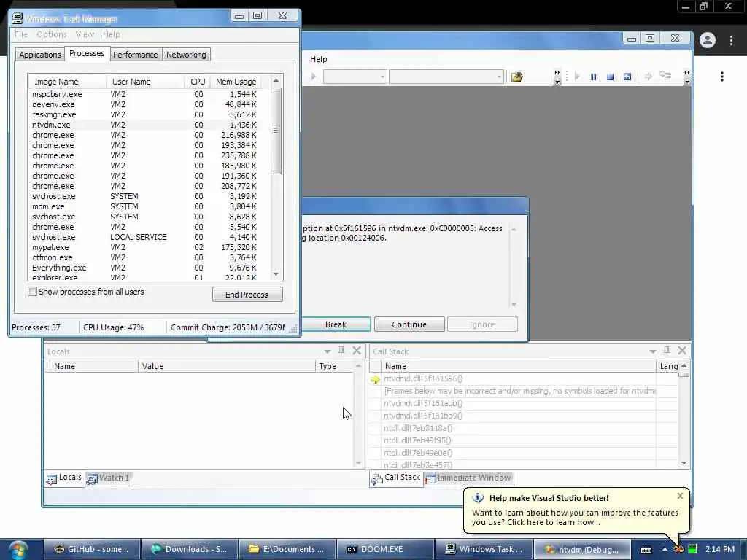
Task: Sort processes by Image Name column
Action: coord(67,82)
